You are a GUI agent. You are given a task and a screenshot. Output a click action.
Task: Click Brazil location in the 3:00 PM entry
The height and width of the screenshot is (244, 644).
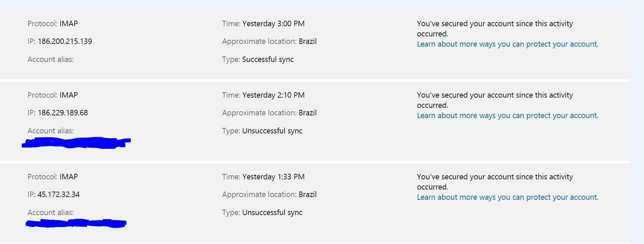[308, 42]
